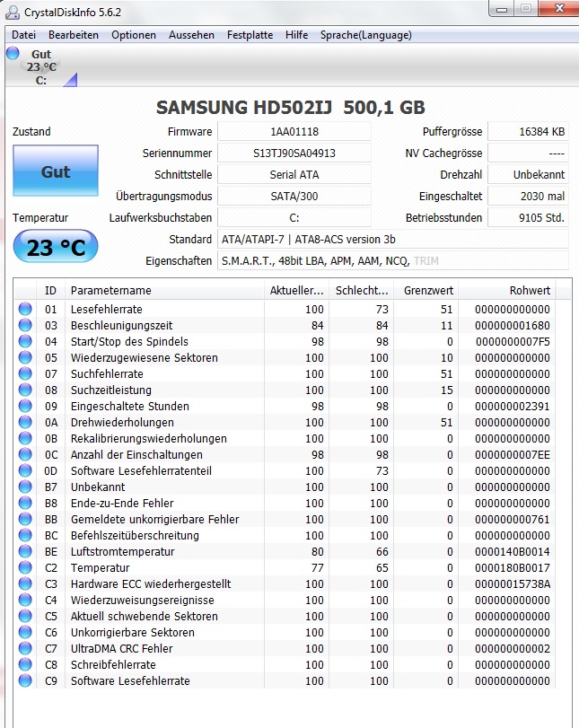Click the Drehzahl value Unbekannt

pos(528,174)
